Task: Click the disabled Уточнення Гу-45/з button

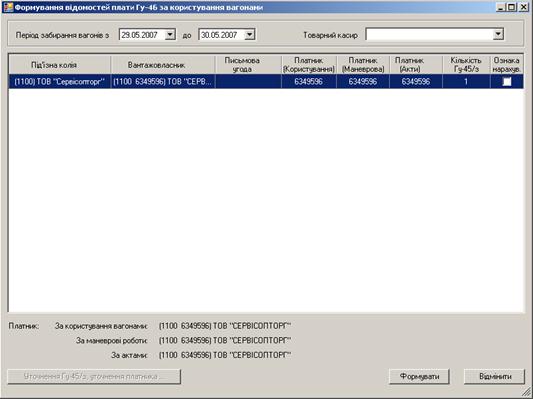Action: click(x=94, y=377)
